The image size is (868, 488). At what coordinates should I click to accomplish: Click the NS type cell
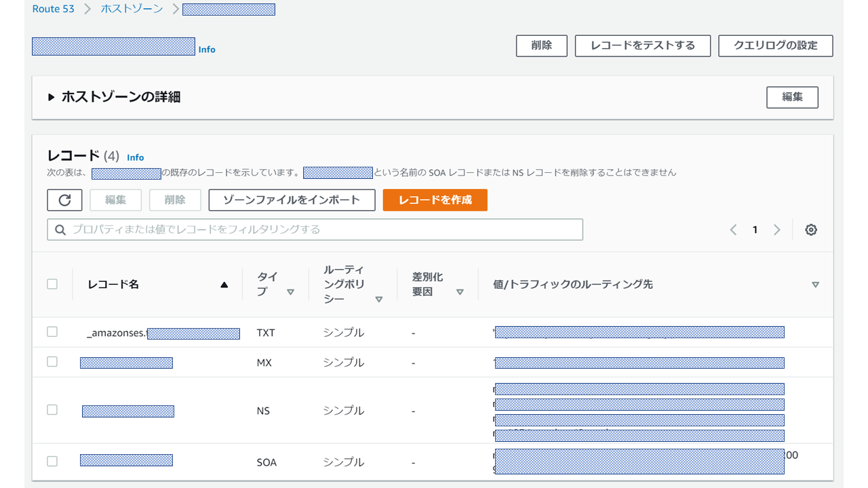(x=263, y=411)
